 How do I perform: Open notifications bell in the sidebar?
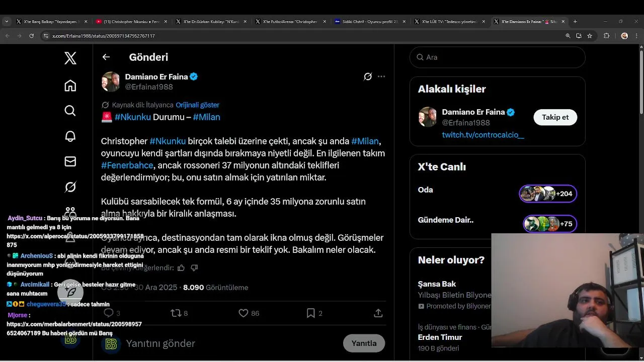pyautogui.click(x=70, y=136)
